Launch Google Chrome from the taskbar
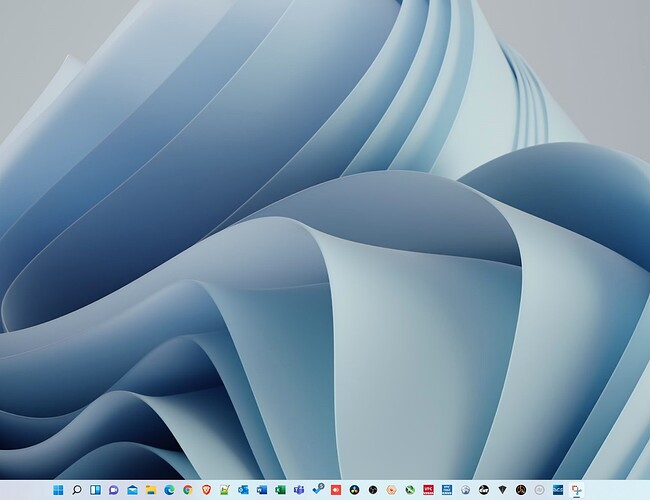Viewport: 650px width, 500px height. (x=187, y=490)
